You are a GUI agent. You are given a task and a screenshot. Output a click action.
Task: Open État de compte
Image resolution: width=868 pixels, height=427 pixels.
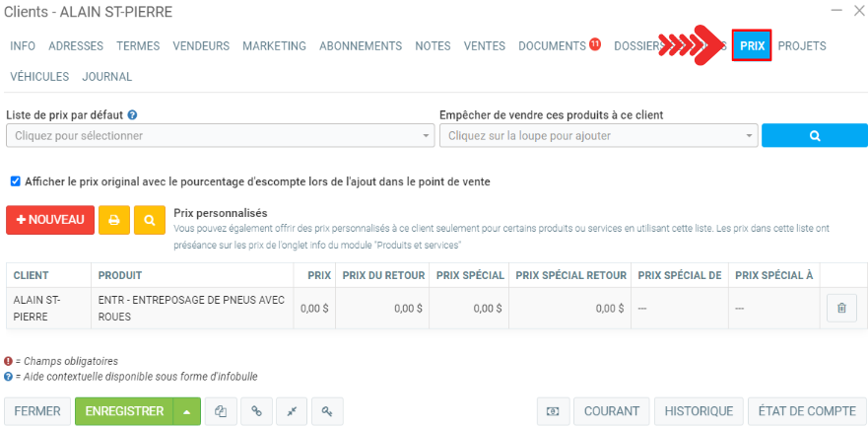click(x=806, y=411)
